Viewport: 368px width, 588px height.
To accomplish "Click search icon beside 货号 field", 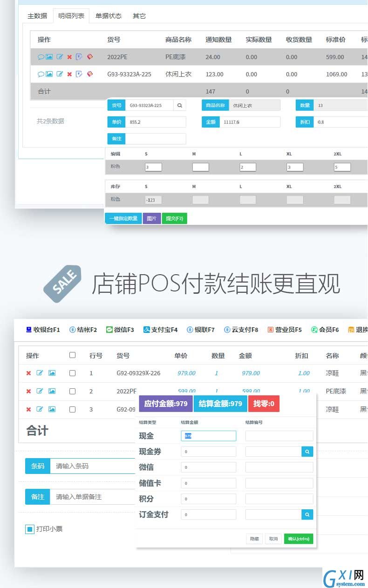I will point(180,105).
